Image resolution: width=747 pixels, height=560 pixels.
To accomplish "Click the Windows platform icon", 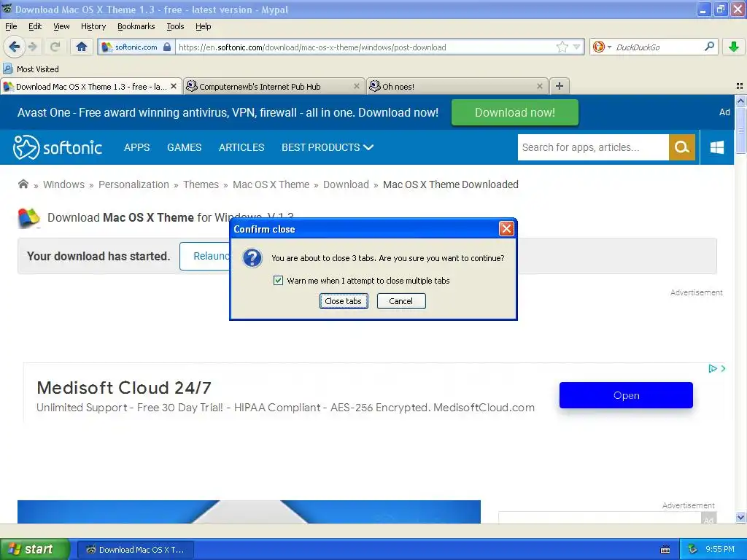I will 716,147.
